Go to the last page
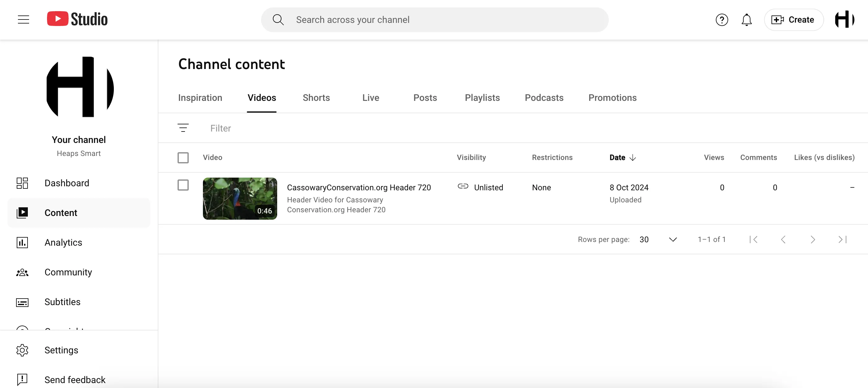This screenshot has height=388, width=868. click(x=842, y=239)
